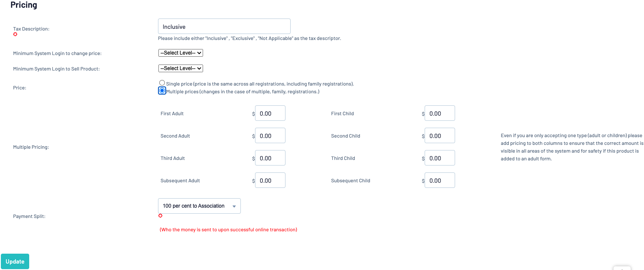
Task: Click the partially visible floating widget button
Action: pos(622,267)
